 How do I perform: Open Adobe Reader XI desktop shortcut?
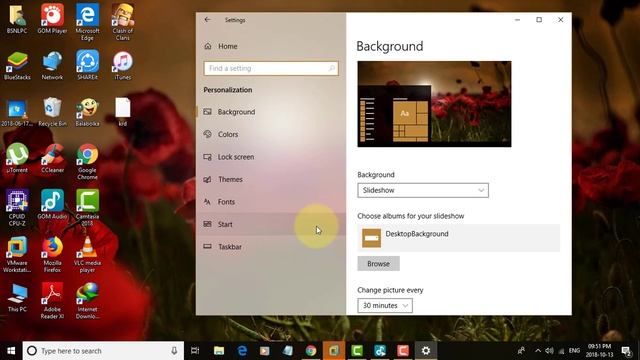click(x=52, y=301)
